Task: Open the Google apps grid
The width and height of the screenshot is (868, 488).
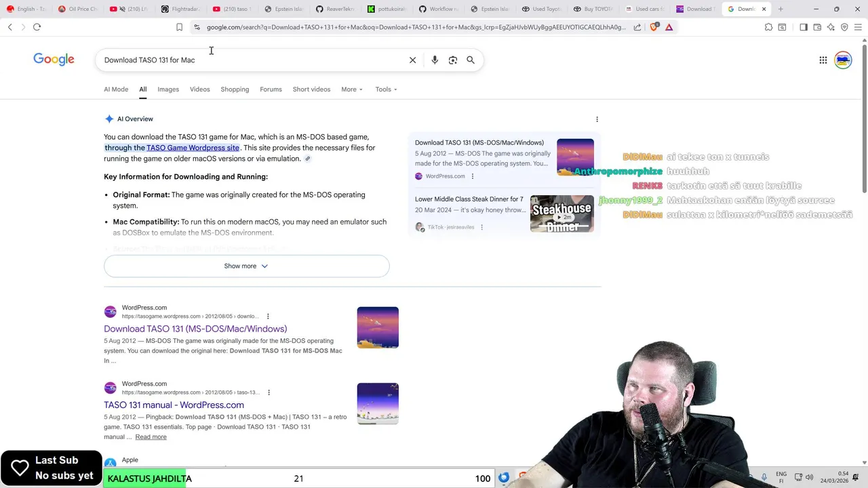Action: pos(823,60)
